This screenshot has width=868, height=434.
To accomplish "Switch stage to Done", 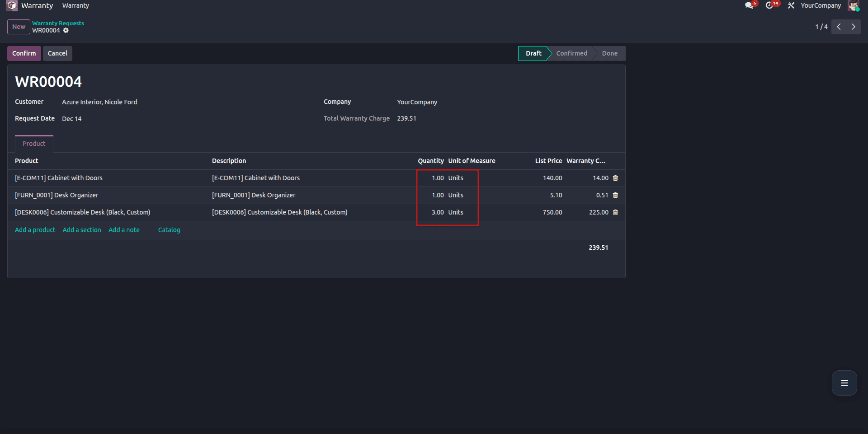I will tap(609, 53).
